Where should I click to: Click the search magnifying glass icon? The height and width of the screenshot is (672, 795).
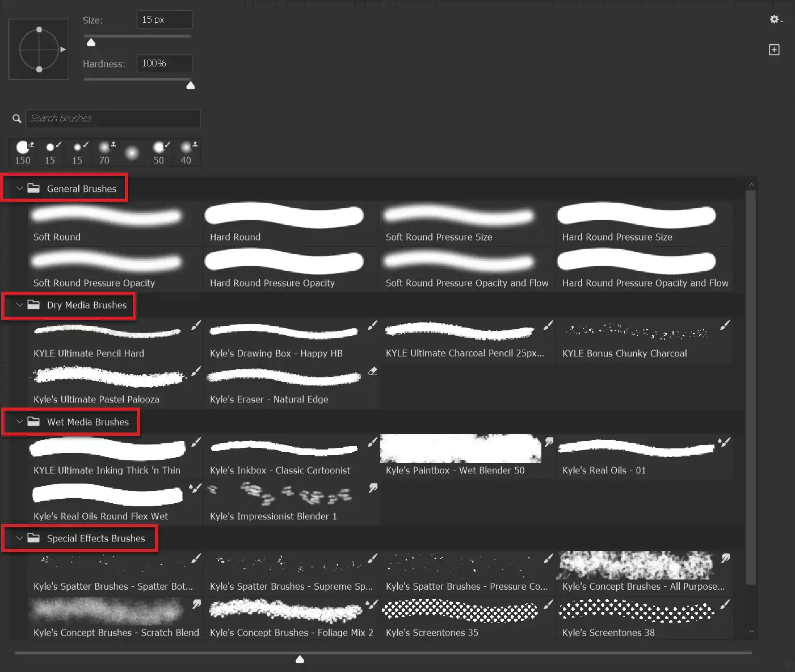point(16,118)
